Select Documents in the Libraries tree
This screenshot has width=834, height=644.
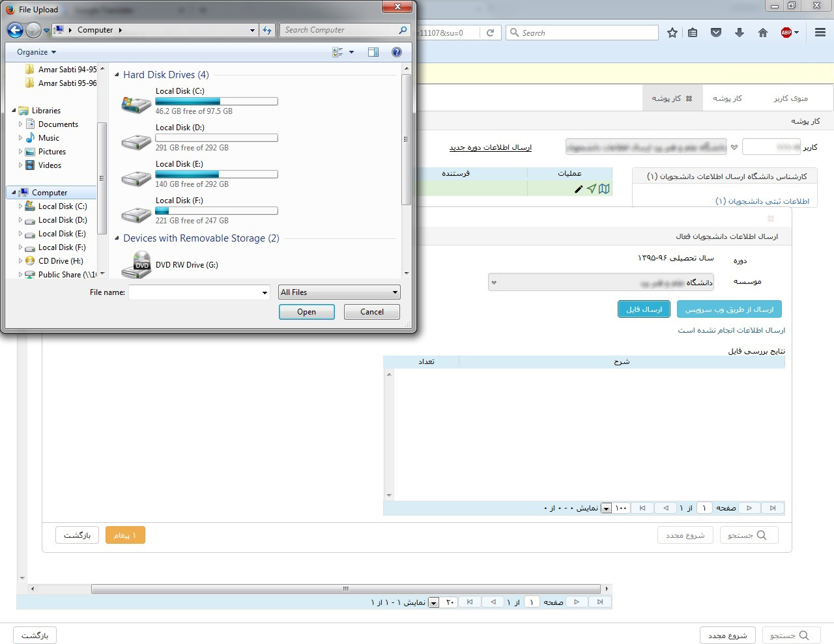[58, 124]
